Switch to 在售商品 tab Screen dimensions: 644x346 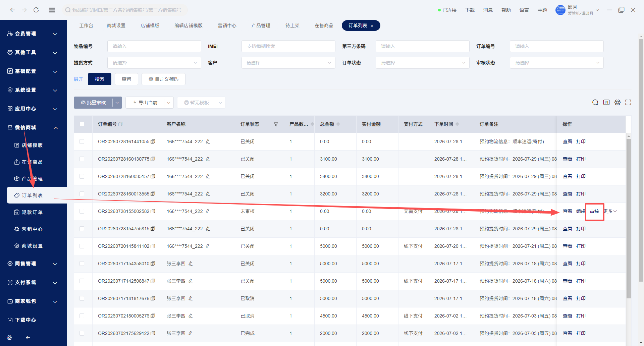(x=324, y=25)
